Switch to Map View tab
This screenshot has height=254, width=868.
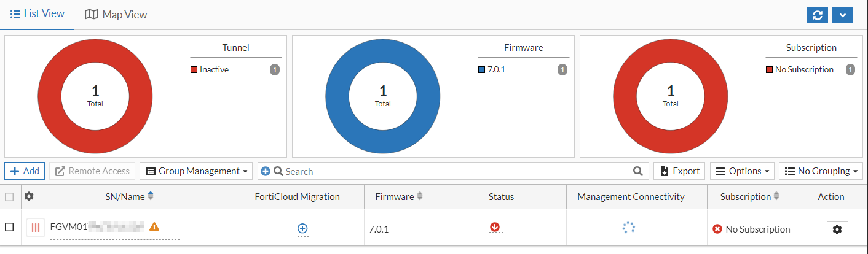[116, 14]
